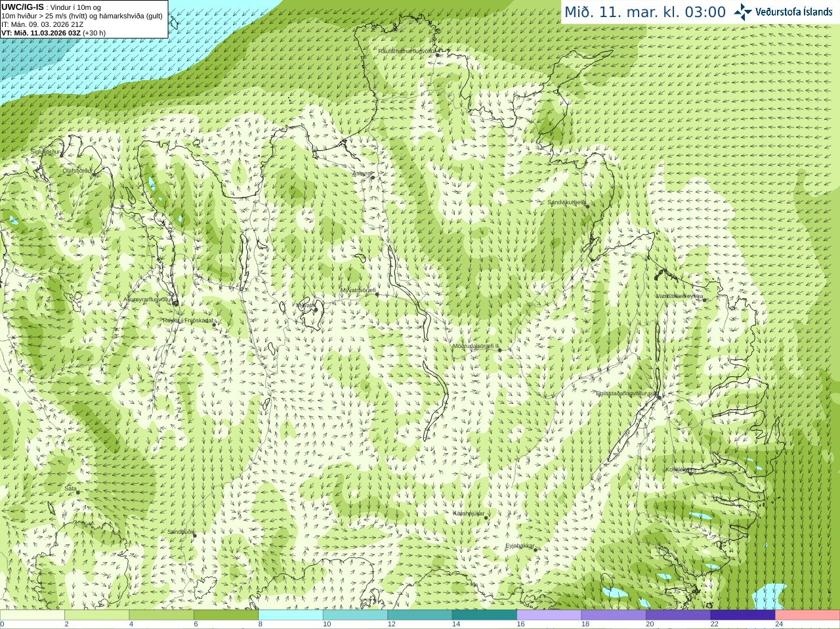Click the Siglufjörður station label
840x629 pixels.
point(45,152)
